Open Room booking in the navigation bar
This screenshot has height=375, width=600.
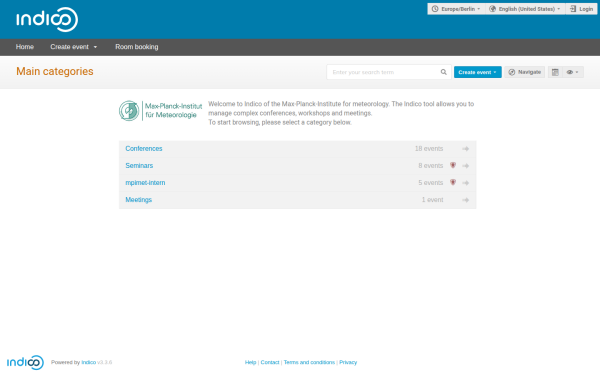(137, 47)
